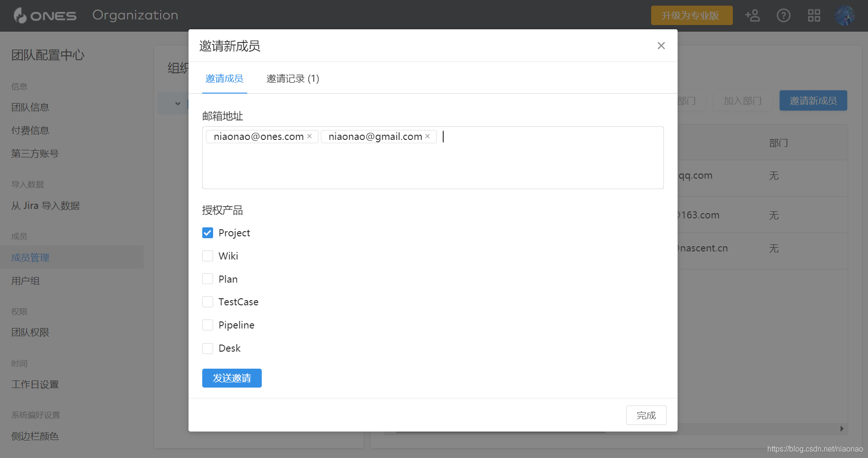Click the horizontal scrollbar right arrow

click(x=842, y=429)
